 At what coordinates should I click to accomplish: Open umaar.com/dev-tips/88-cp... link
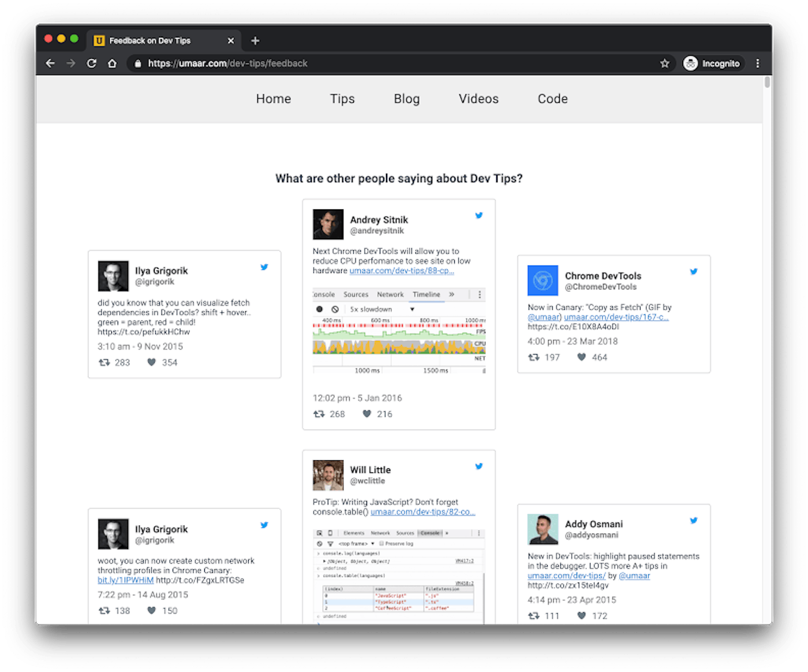pos(402,271)
